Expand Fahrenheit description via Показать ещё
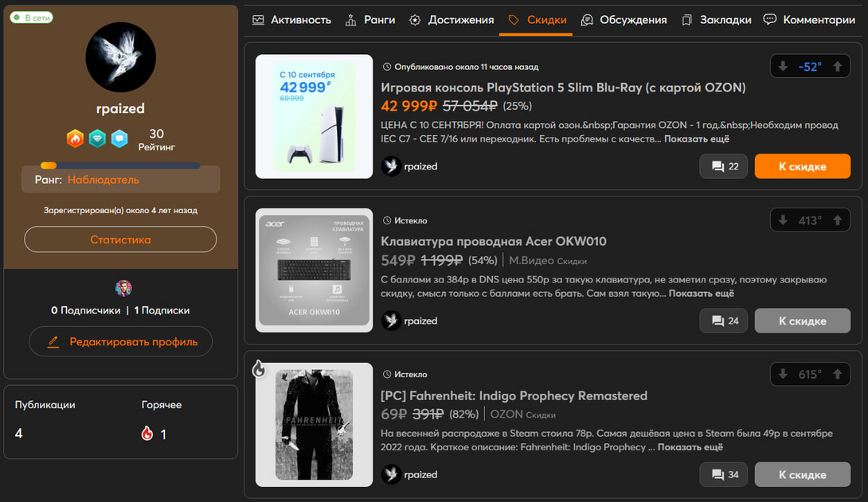 click(x=690, y=447)
